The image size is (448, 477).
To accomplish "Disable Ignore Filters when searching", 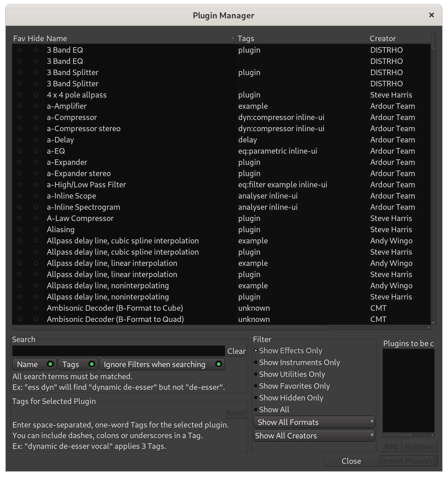I will click(162, 365).
